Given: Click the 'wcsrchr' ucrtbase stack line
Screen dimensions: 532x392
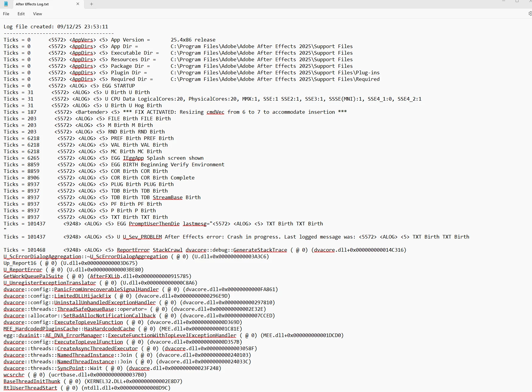Looking at the screenshot, I should [x=75, y=375].
